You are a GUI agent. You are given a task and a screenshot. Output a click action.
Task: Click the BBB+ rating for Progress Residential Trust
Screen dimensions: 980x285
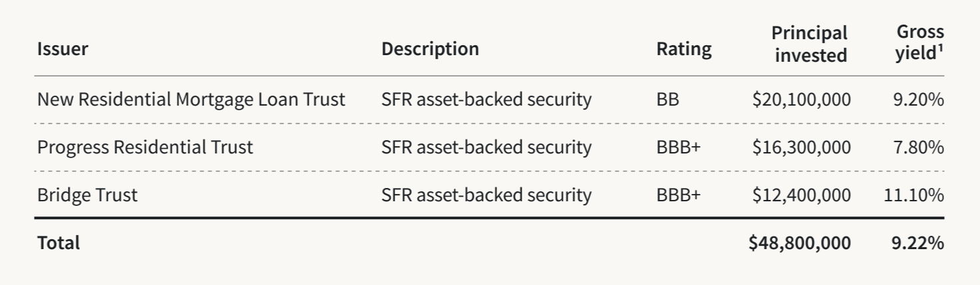(x=678, y=147)
